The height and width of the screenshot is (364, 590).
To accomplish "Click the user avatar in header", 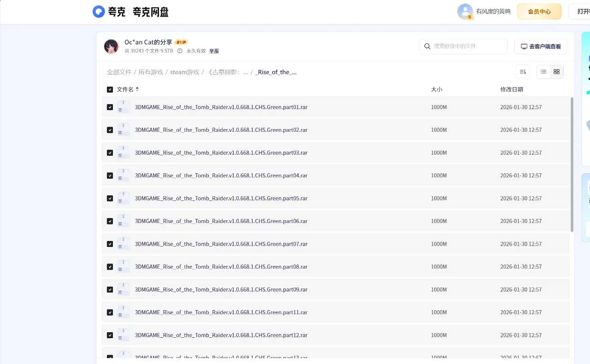I will click(x=465, y=12).
